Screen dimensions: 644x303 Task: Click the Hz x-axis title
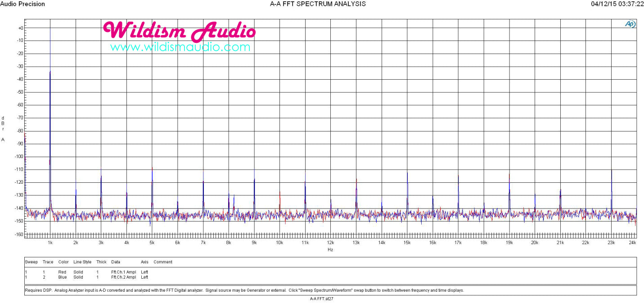[x=330, y=249]
